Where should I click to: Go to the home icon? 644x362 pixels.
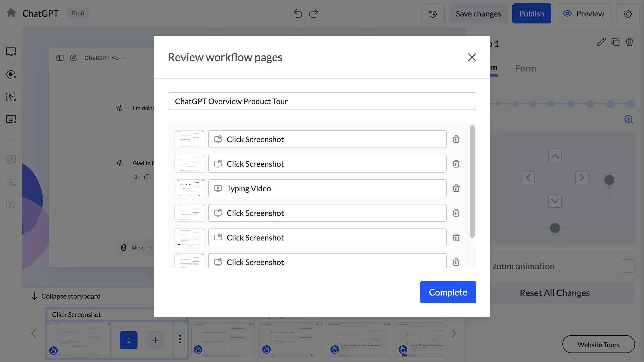tap(11, 13)
